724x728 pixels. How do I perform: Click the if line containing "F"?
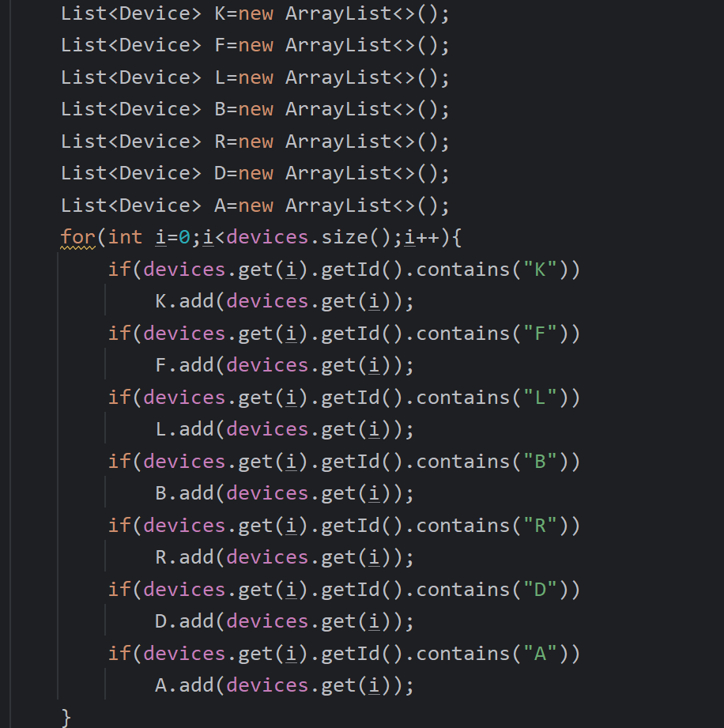pyautogui.click(x=344, y=334)
